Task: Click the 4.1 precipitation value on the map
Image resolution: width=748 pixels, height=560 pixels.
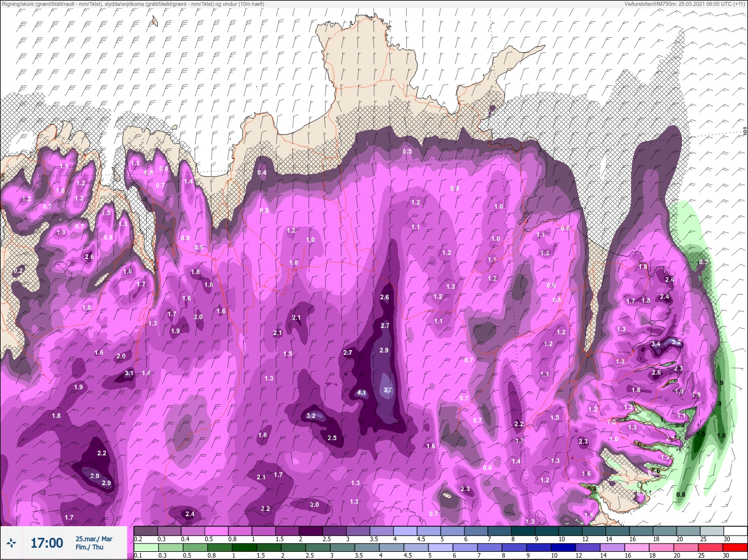Action: pos(361,393)
